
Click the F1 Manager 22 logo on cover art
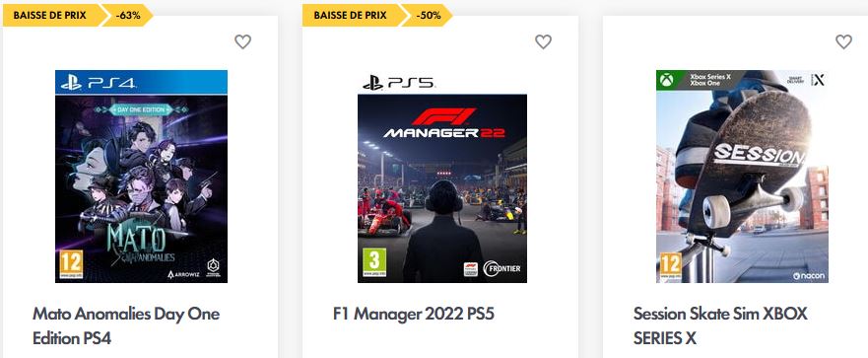point(444,123)
